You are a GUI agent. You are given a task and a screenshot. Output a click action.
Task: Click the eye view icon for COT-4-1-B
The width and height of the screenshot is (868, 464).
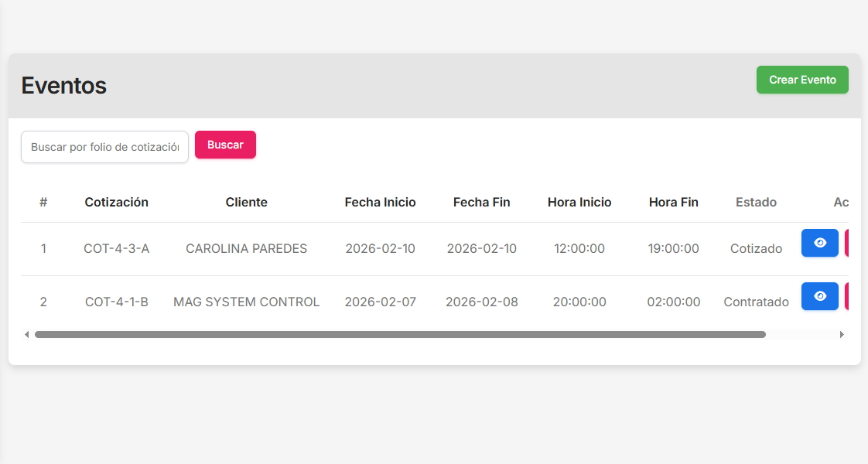coord(820,296)
